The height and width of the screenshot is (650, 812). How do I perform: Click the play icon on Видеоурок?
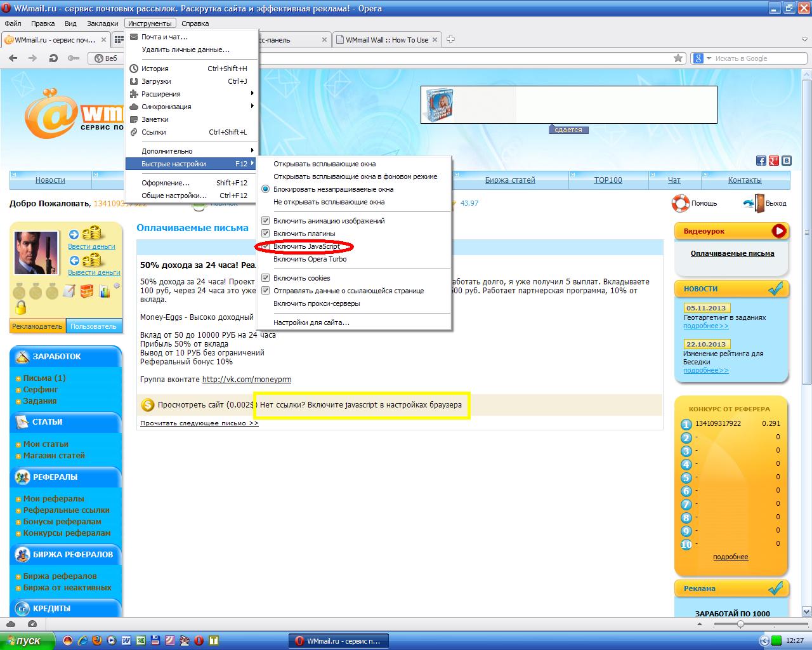click(779, 231)
